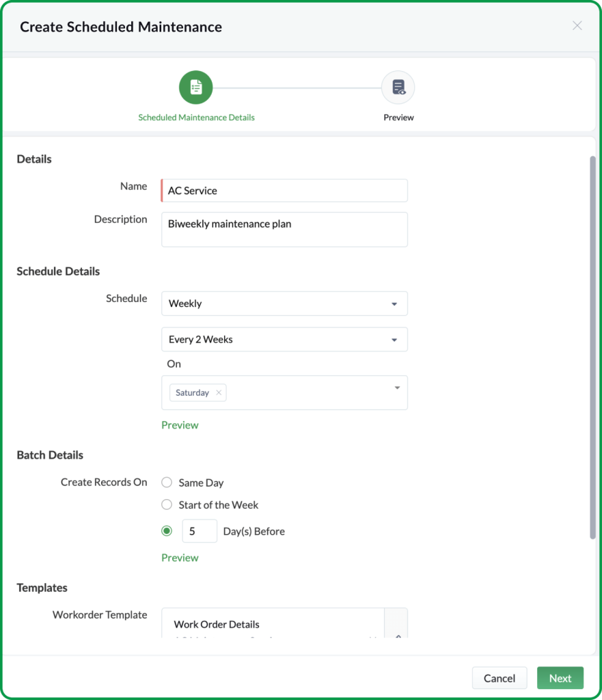Click the Cancel button
The height and width of the screenshot is (700, 602).
point(499,677)
